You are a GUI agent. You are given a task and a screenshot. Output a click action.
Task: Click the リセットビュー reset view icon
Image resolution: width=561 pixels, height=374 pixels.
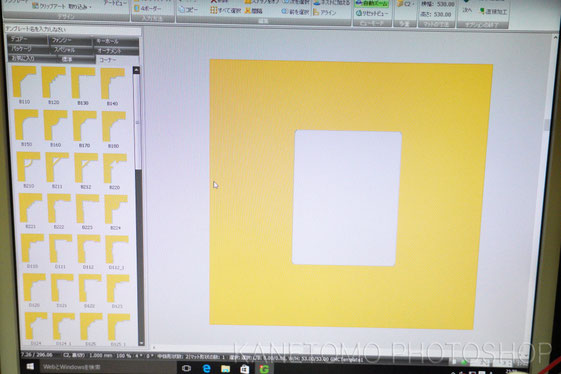(372, 14)
